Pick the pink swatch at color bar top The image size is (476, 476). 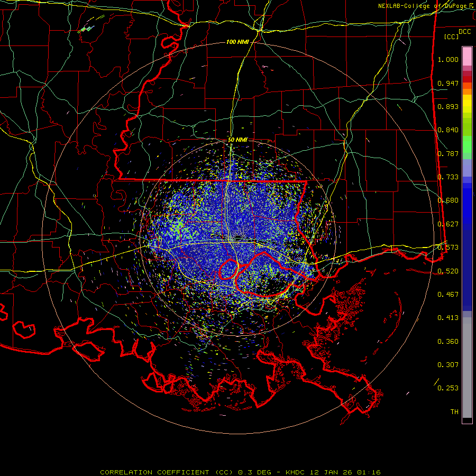(x=467, y=56)
